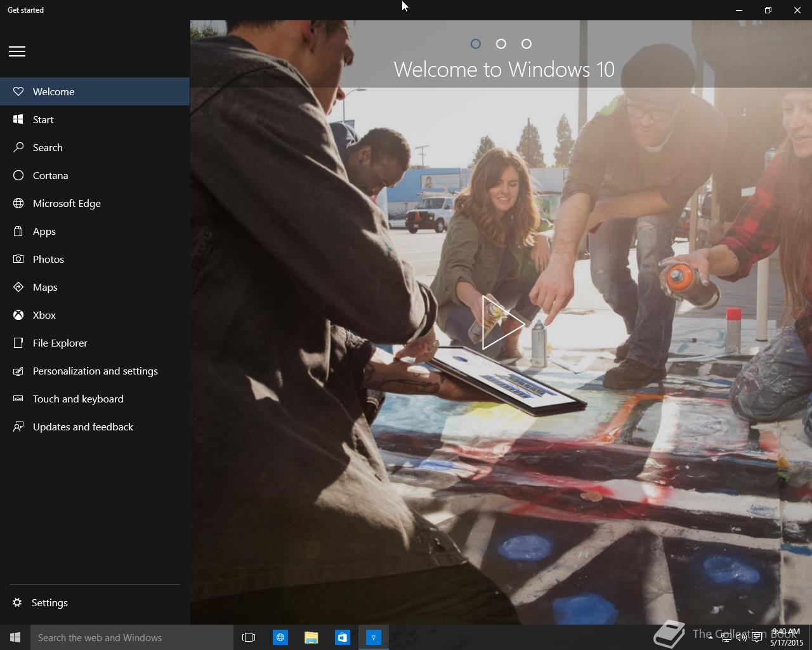
Task: Click the person icon beside Updates and feedback
Action: point(18,427)
